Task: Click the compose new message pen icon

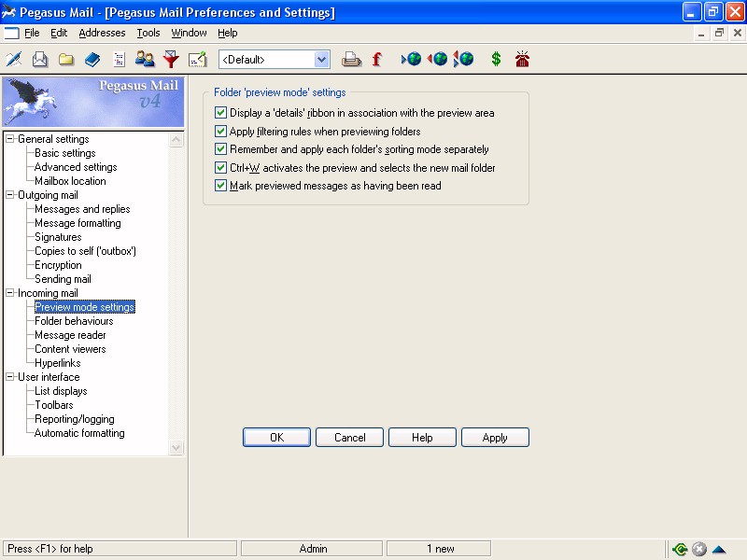Action: tap(14, 59)
